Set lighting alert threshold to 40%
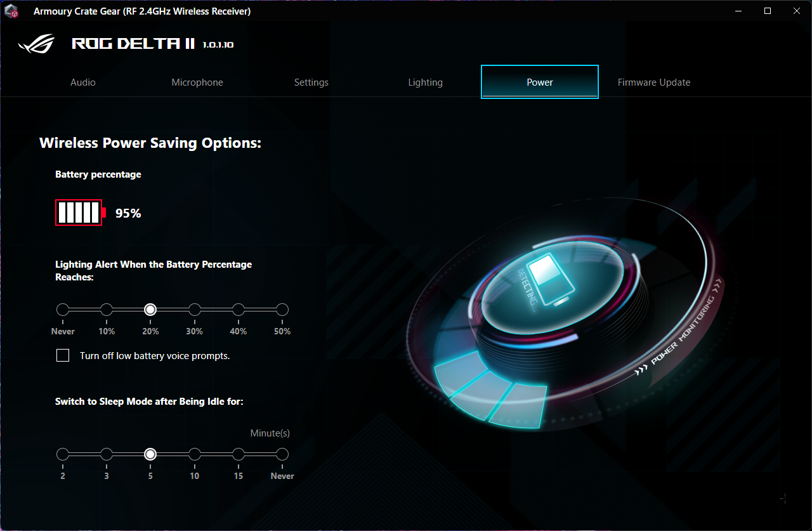This screenshot has height=531, width=812. [239, 310]
